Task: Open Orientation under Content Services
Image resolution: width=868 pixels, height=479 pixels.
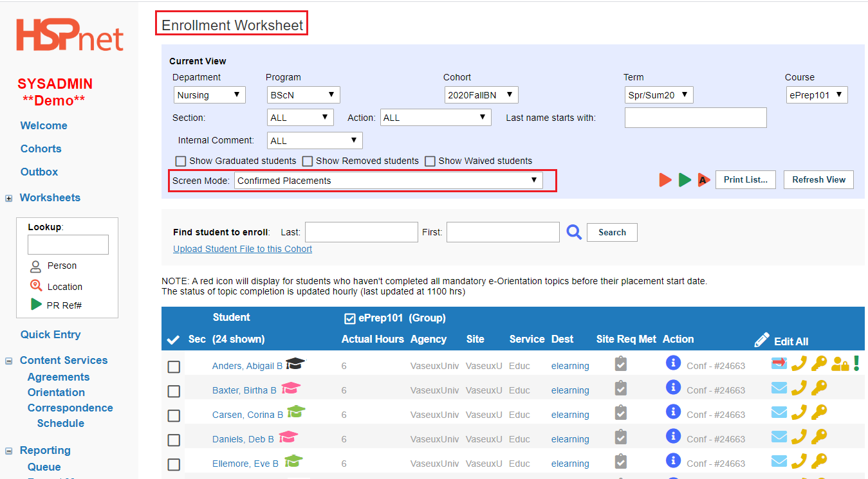Action: point(56,392)
